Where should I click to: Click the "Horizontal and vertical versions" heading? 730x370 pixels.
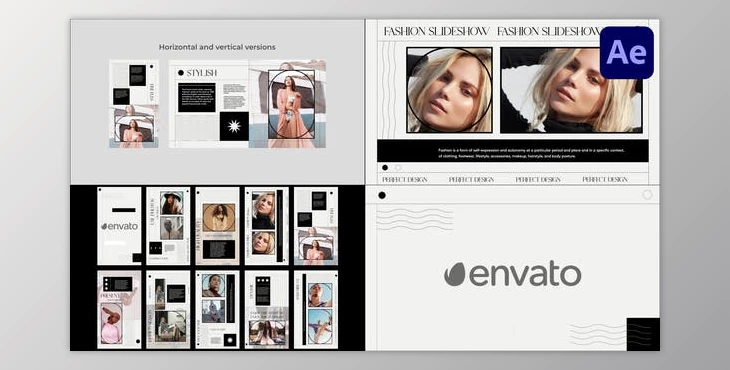click(x=217, y=47)
